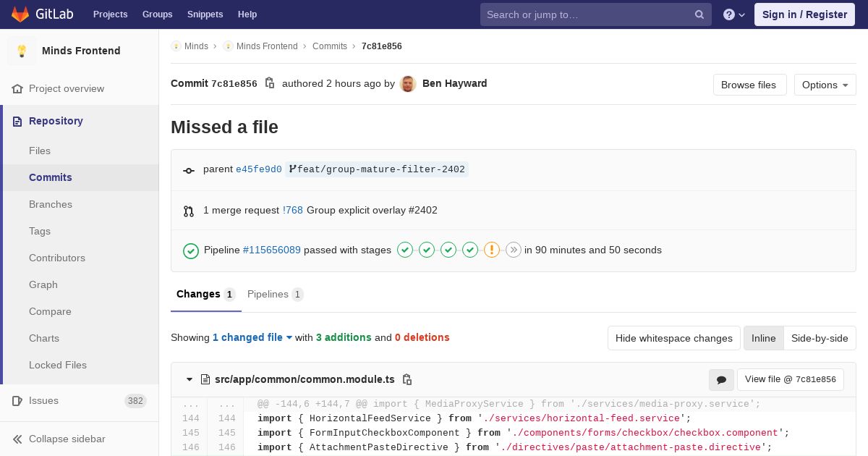Open the Projects menu
Screen dimensions: 868x456
click(x=110, y=14)
